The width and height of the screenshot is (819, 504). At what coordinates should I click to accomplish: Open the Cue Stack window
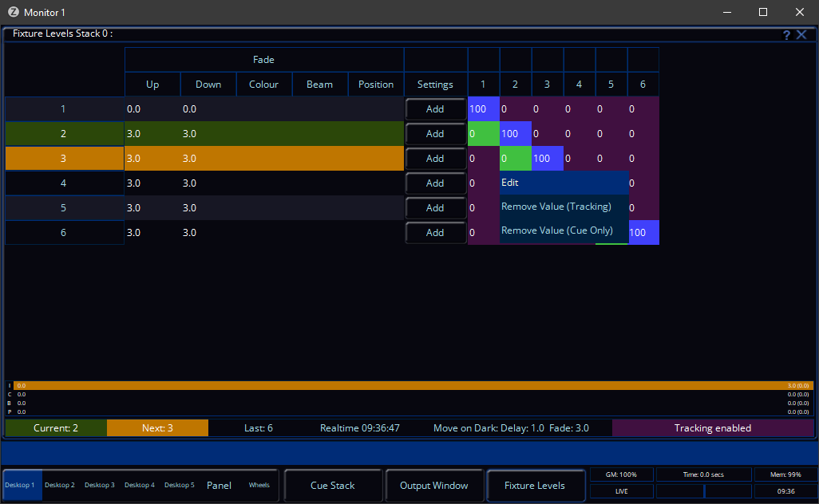tap(333, 485)
